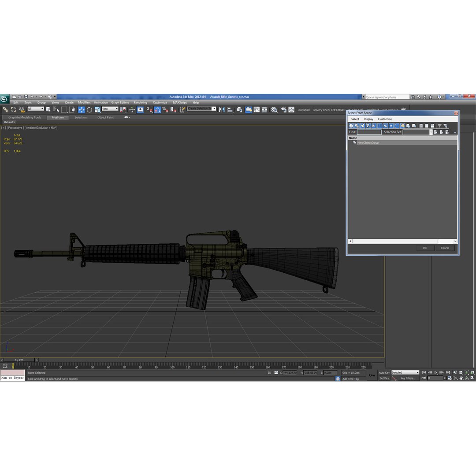Click the Auto Key button

click(384, 373)
